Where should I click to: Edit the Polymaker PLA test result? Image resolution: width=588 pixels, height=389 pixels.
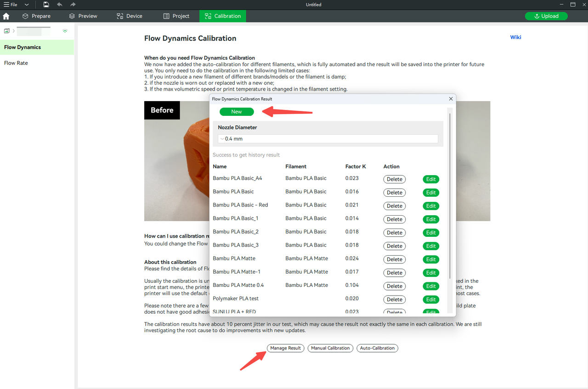click(431, 299)
